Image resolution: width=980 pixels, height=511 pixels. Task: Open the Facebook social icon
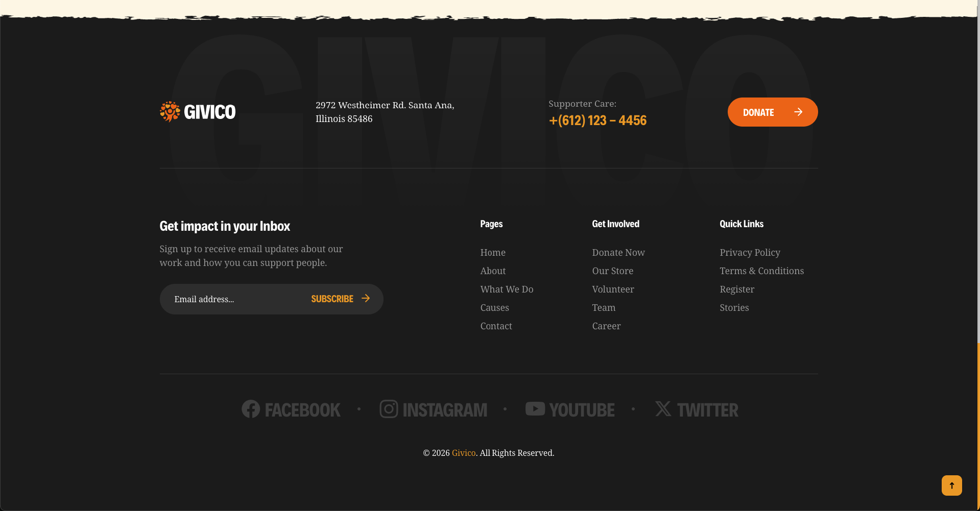[x=251, y=409]
